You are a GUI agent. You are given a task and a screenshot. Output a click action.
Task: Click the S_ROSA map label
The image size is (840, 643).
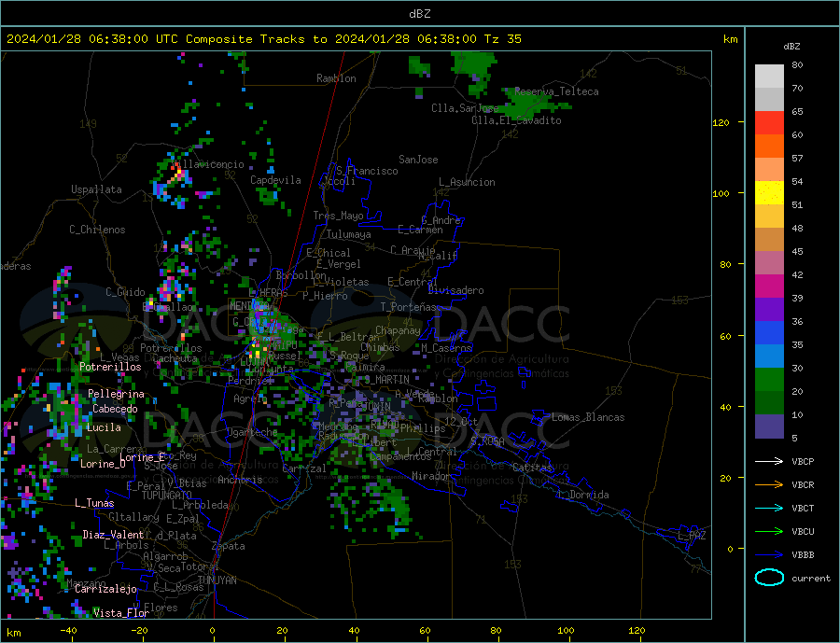click(x=487, y=441)
